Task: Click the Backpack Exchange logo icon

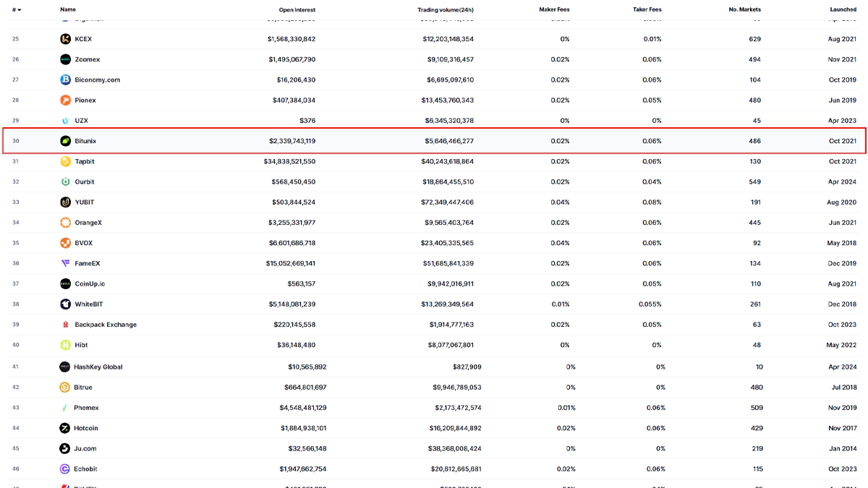Action: click(x=66, y=325)
